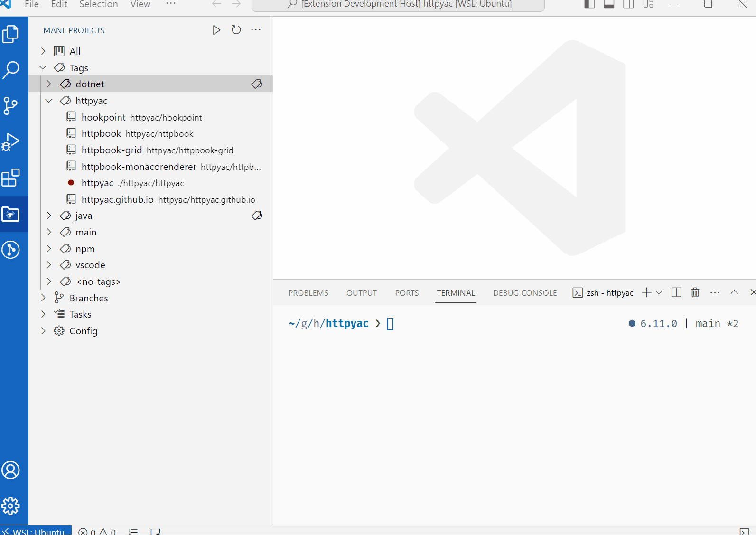
Task: Expand the All projects node
Action: 43,51
